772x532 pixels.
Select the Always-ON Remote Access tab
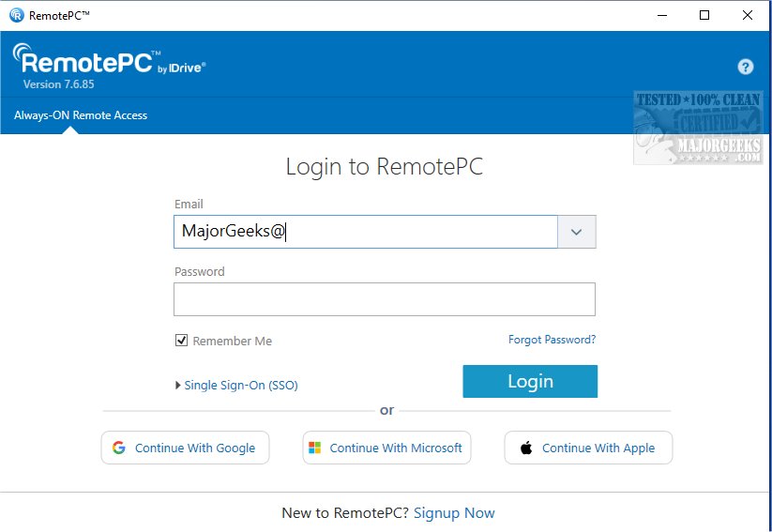coord(81,115)
